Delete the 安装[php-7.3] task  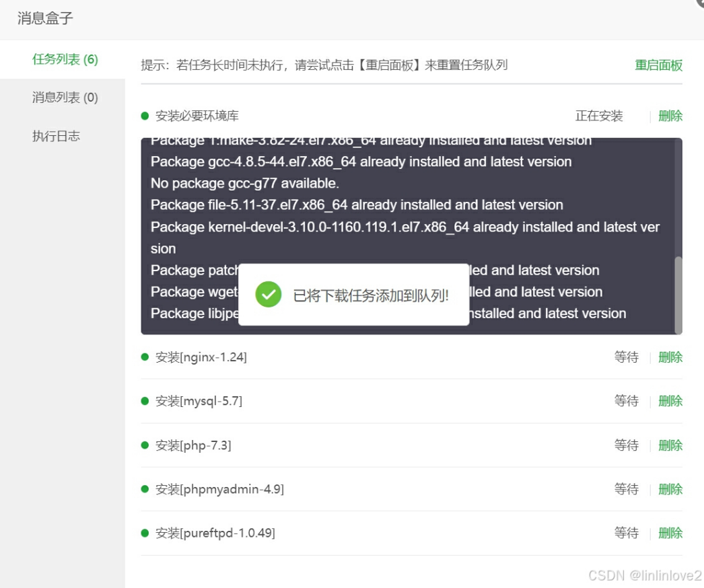(670, 445)
